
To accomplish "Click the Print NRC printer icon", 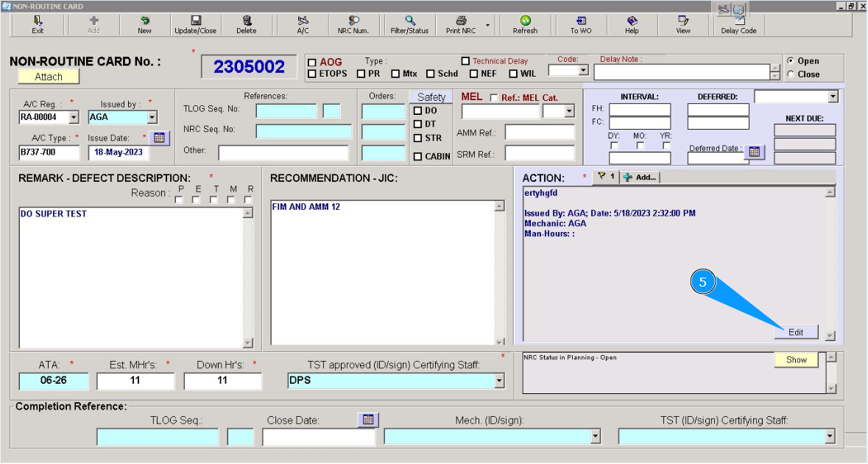I will click(461, 21).
